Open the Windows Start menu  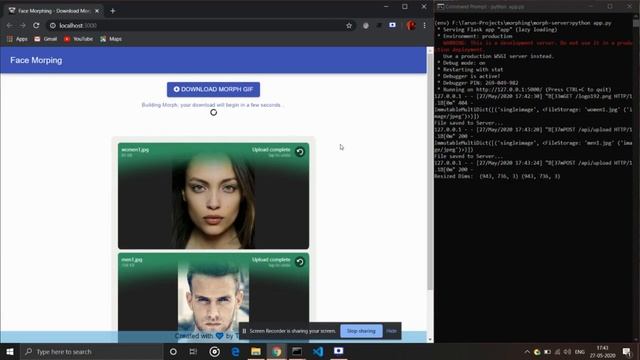[10, 351]
